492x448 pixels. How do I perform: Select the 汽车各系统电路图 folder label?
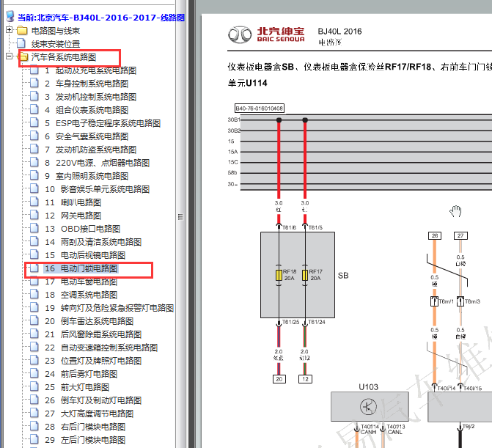(64, 57)
